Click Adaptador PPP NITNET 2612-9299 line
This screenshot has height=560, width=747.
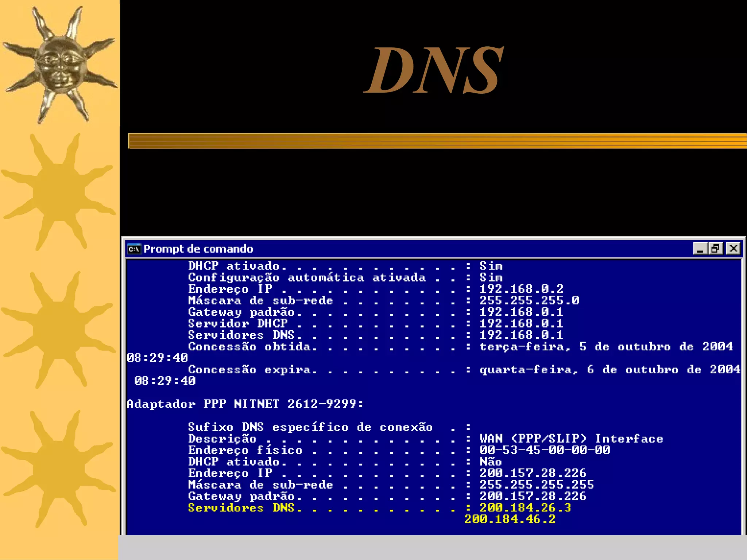pyautogui.click(x=245, y=404)
